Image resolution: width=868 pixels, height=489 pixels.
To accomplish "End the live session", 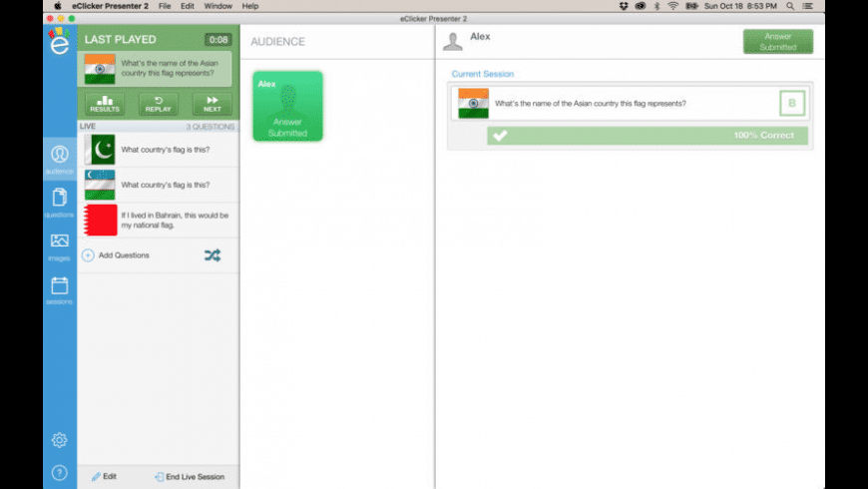I will coord(190,477).
